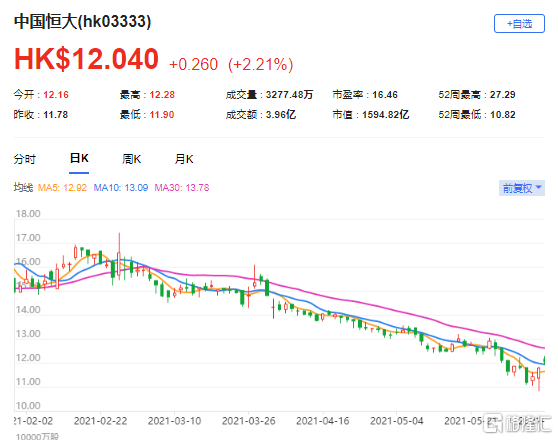Click the 昨收 value 11.78
This screenshot has height=440, width=558.
[x=56, y=115]
